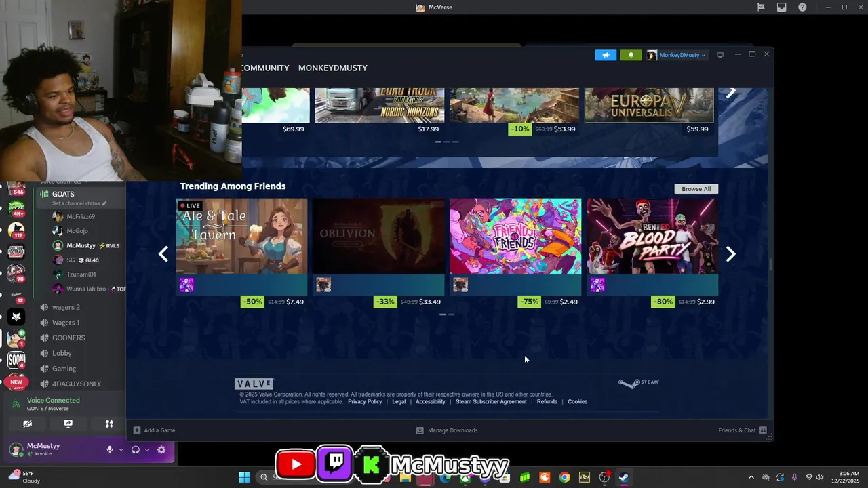Click friend avatar under Blood Party card
868x488 pixels.
(597, 285)
